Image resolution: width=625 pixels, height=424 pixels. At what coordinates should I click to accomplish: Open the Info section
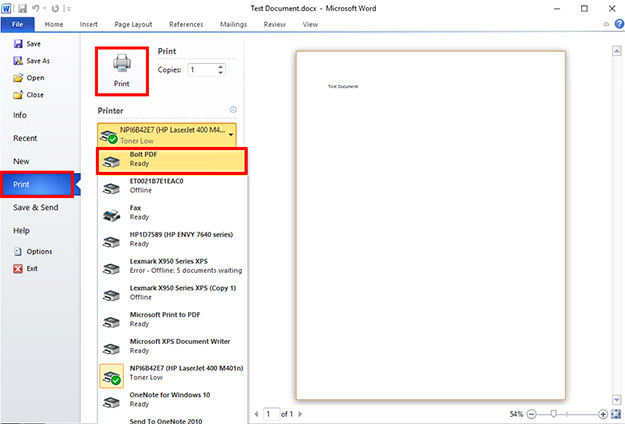(x=20, y=115)
